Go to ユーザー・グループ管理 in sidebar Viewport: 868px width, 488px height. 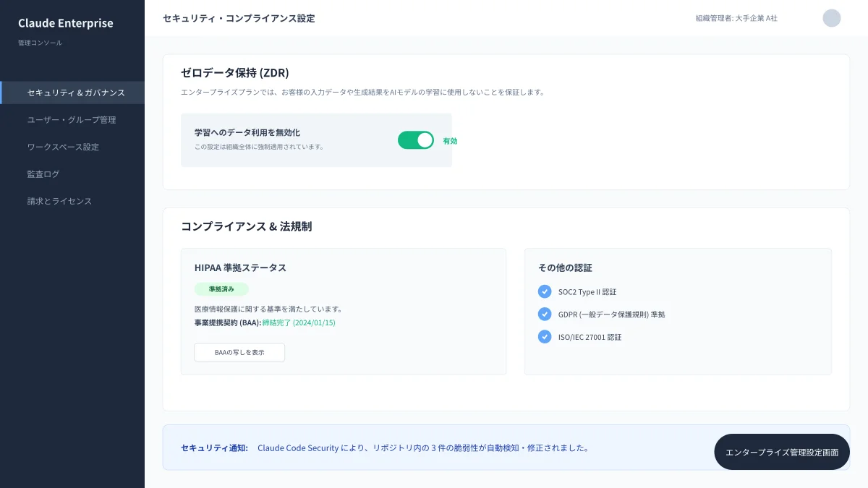[x=72, y=120]
